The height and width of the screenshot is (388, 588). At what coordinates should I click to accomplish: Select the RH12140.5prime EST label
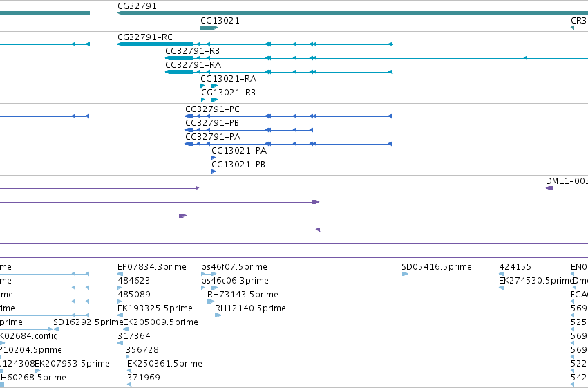coord(250,308)
